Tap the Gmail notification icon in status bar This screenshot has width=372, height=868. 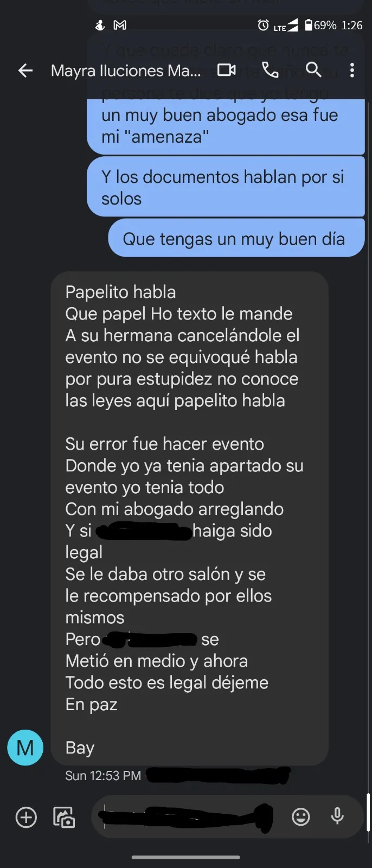(x=120, y=25)
